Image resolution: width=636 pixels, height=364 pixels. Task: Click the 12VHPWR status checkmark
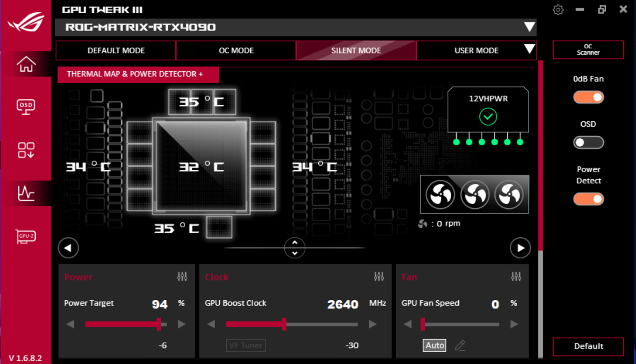click(488, 116)
